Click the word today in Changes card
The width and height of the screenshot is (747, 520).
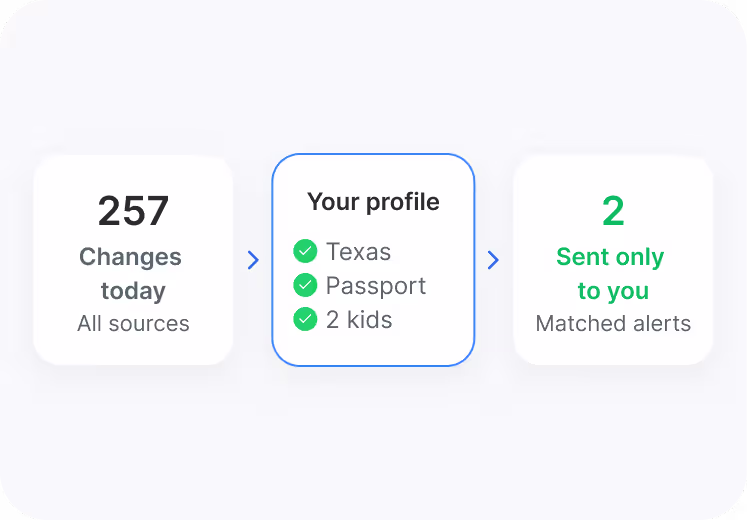pyautogui.click(x=133, y=291)
